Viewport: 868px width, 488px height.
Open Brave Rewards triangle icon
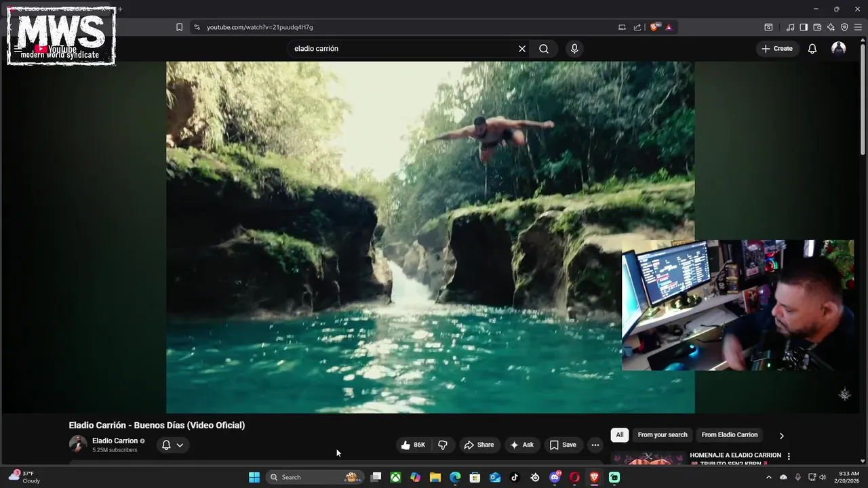pyautogui.click(x=669, y=27)
